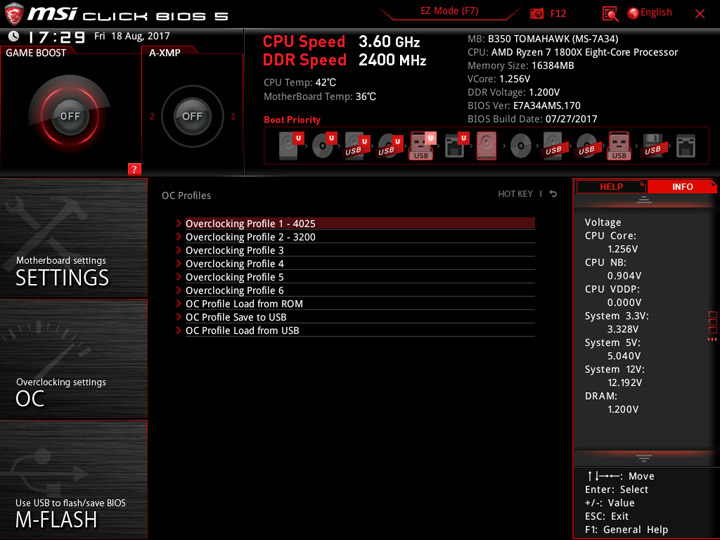The height and width of the screenshot is (540, 720).
Task: Click the F12 screenshot label
Action: (558, 13)
